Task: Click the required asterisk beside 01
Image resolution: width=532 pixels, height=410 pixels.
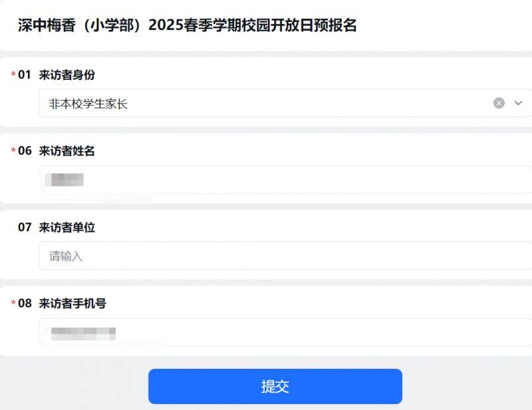Action: 13,74
